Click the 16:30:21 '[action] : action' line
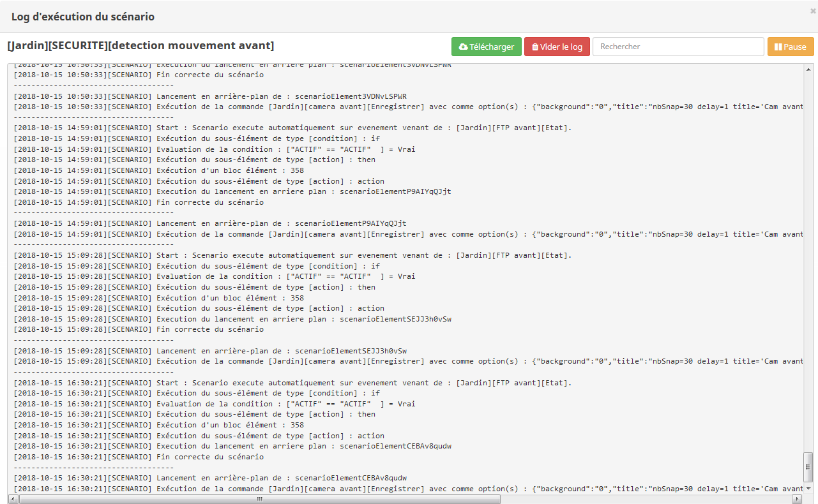The width and height of the screenshot is (818, 504). [199, 436]
